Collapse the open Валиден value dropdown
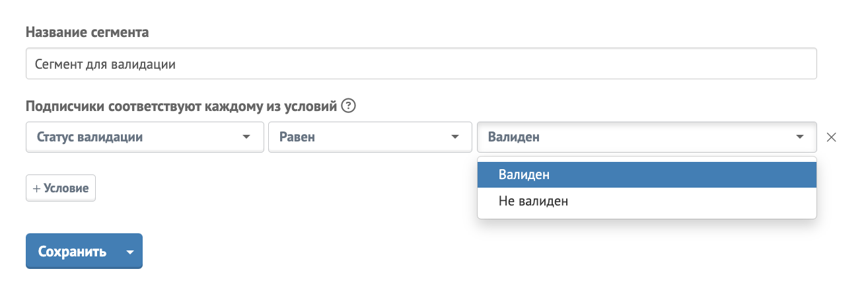The height and width of the screenshot is (300, 868). click(646, 137)
